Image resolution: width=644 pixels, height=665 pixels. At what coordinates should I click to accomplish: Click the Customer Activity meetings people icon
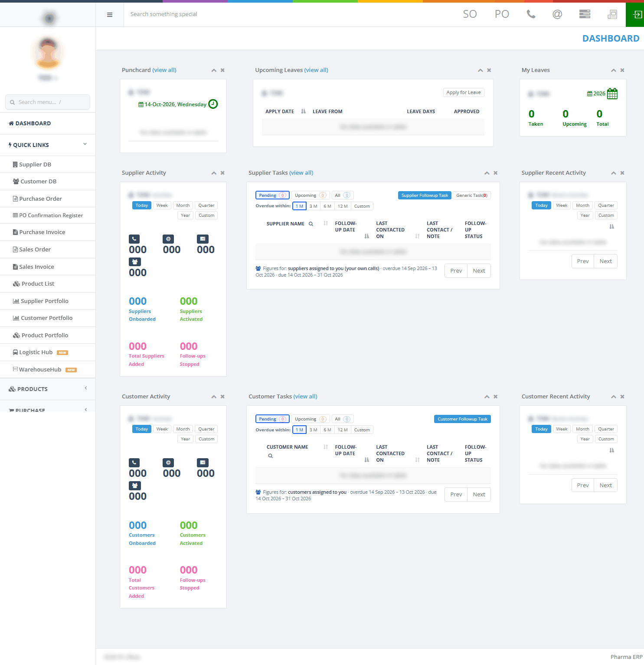(x=134, y=486)
